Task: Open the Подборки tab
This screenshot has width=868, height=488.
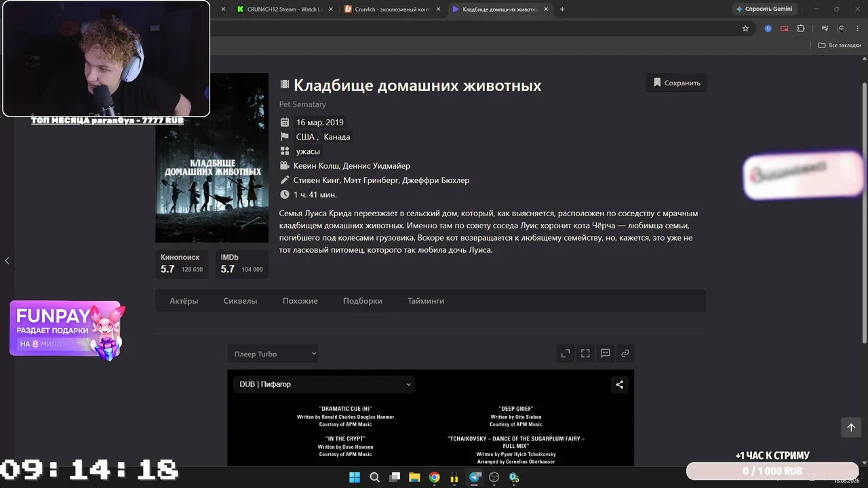Action: (363, 301)
